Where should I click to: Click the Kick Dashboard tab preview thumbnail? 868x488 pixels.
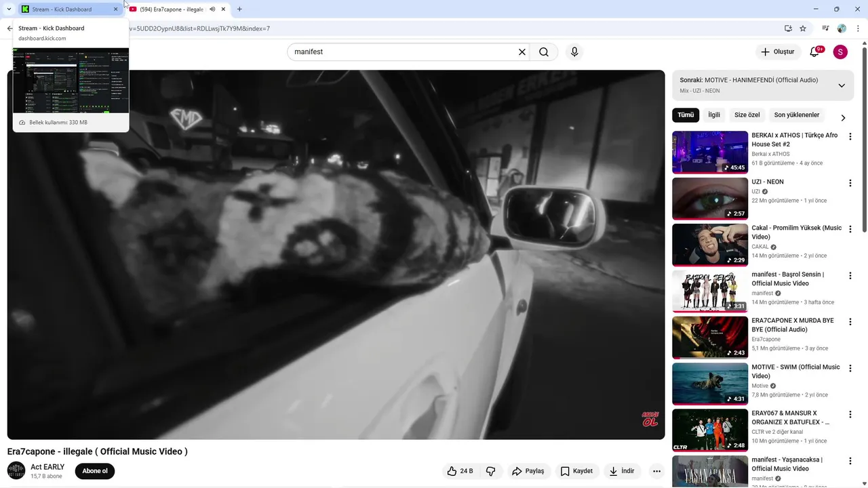coord(71,80)
